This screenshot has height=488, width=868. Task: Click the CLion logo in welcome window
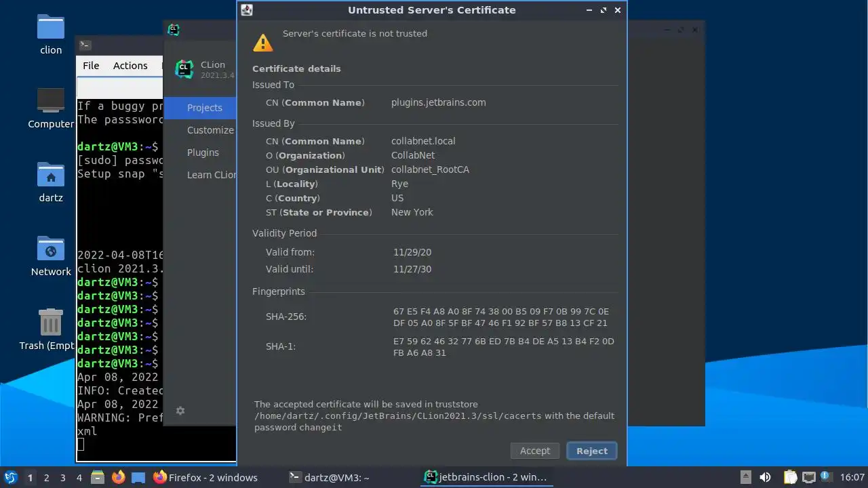[x=184, y=69]
